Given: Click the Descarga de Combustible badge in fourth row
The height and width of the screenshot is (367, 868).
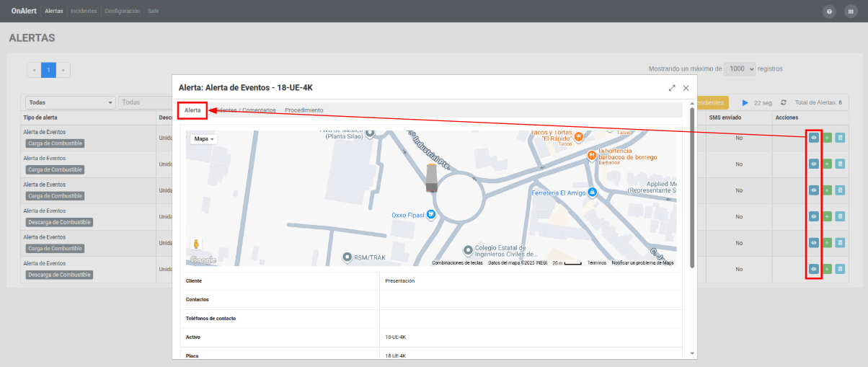Looking at the screenshot, I should point(58,222).
